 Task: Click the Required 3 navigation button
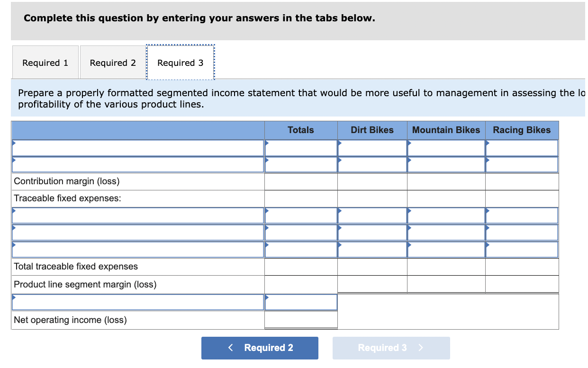click(391, 348)
